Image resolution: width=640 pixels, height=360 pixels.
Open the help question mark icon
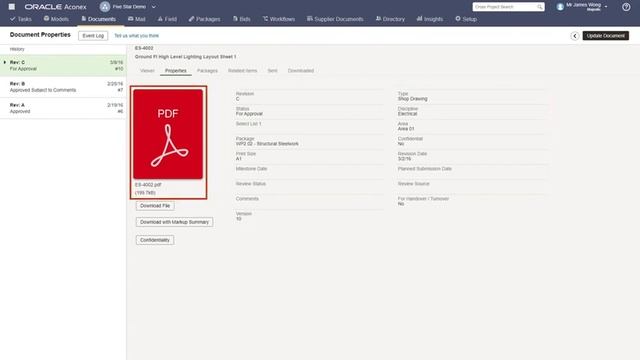click(x=626, y=7)
